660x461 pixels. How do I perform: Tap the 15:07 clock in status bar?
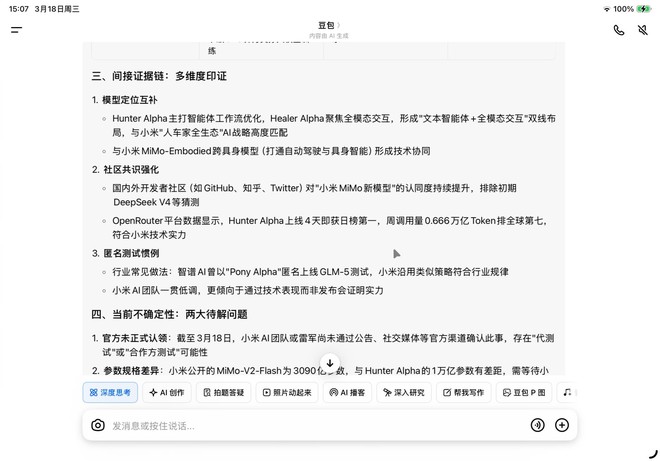pyautogui.click(x=19, y=9)
